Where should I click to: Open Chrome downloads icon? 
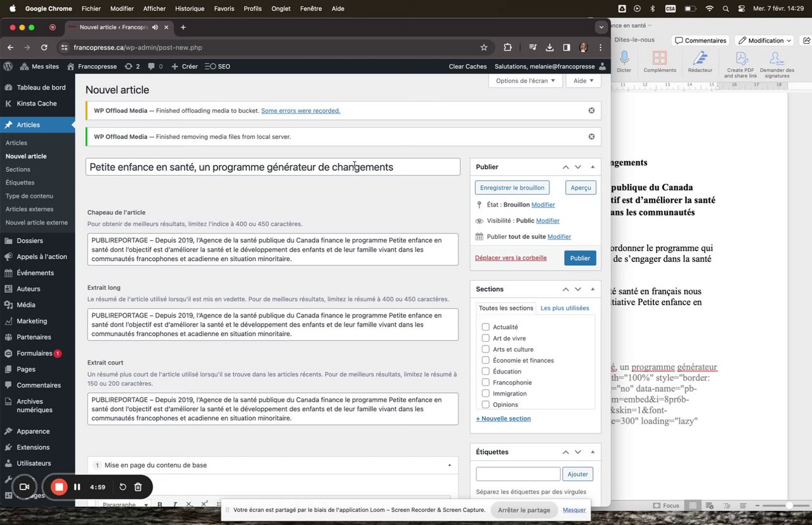coord(549,48)
